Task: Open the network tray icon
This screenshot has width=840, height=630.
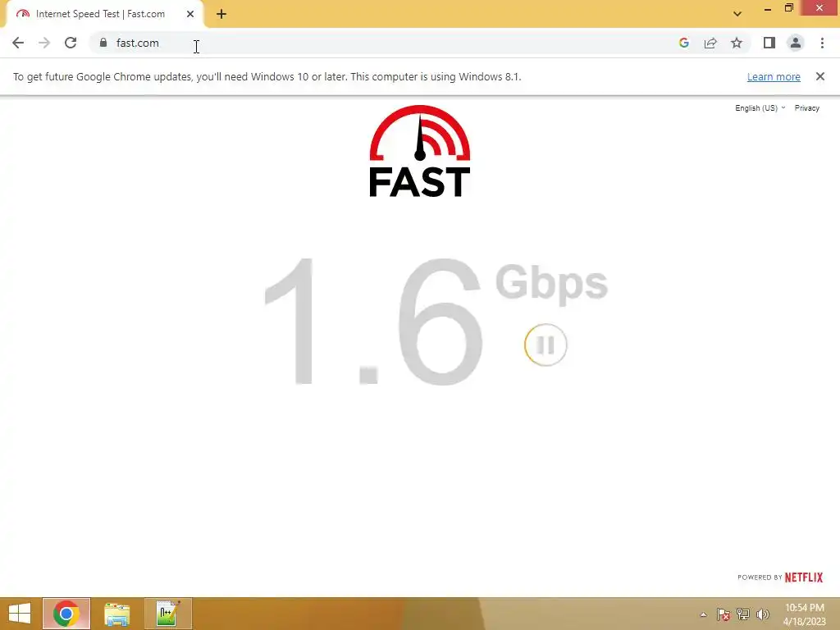Action: coord(743,614)
